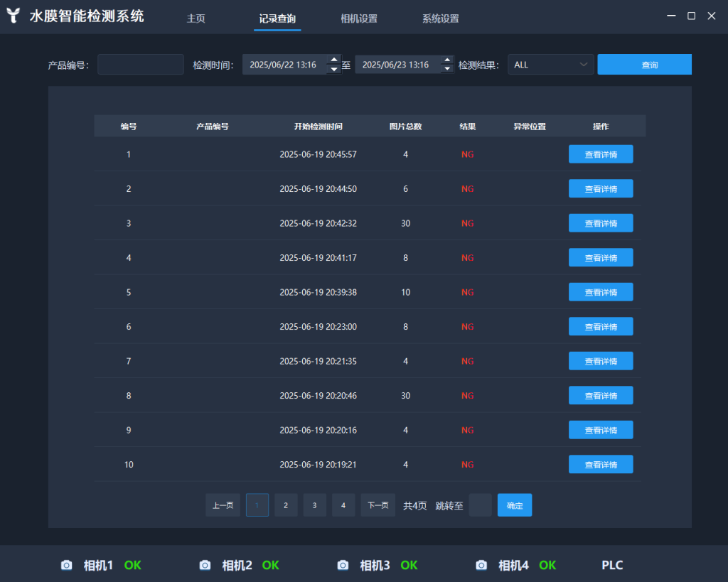
Task: Click the 图片总数 column header
Action: pyautogui.click(x=405, y=126)
